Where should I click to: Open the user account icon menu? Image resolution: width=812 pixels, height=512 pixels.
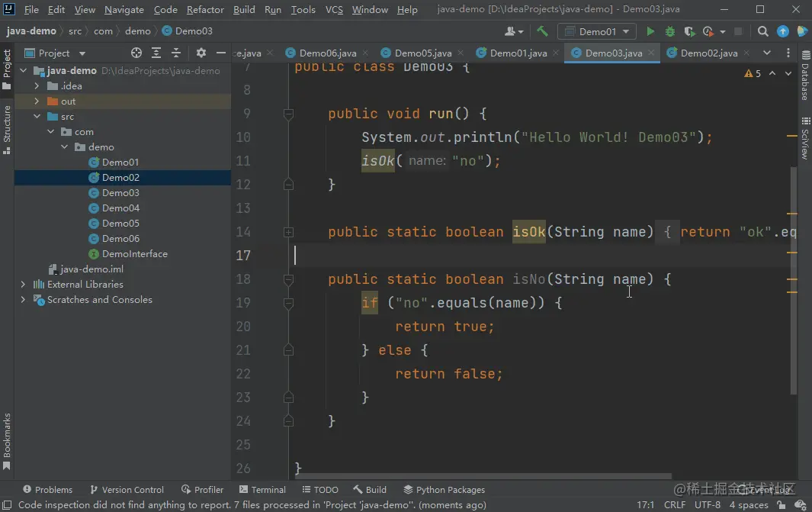tap(514, 31)
